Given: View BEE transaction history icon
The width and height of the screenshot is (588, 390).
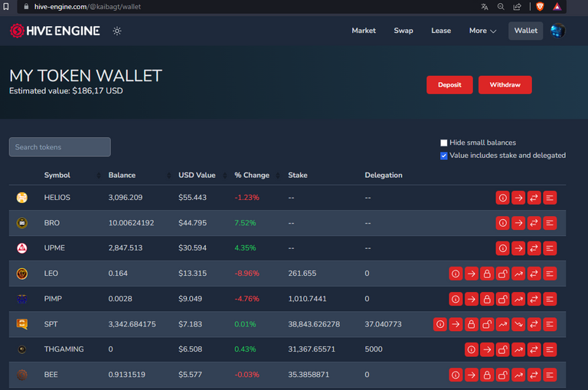Looking at the screenshot, I should 550,375.
